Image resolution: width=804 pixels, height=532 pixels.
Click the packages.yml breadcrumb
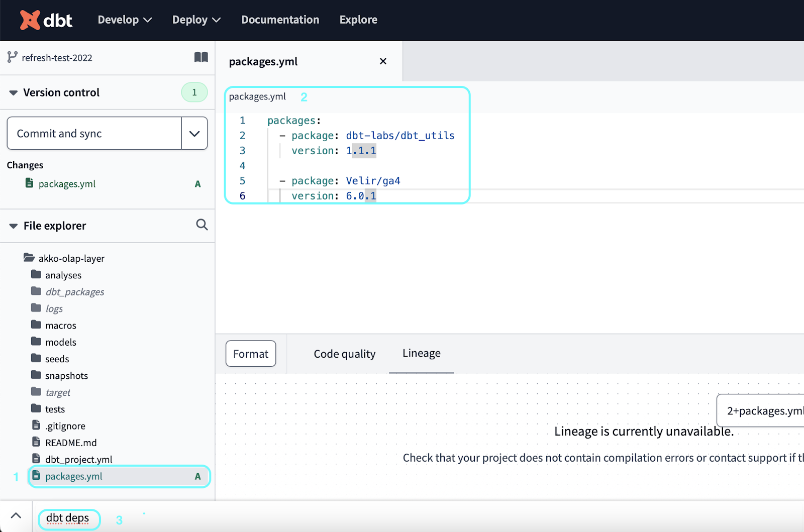(257, 96)
